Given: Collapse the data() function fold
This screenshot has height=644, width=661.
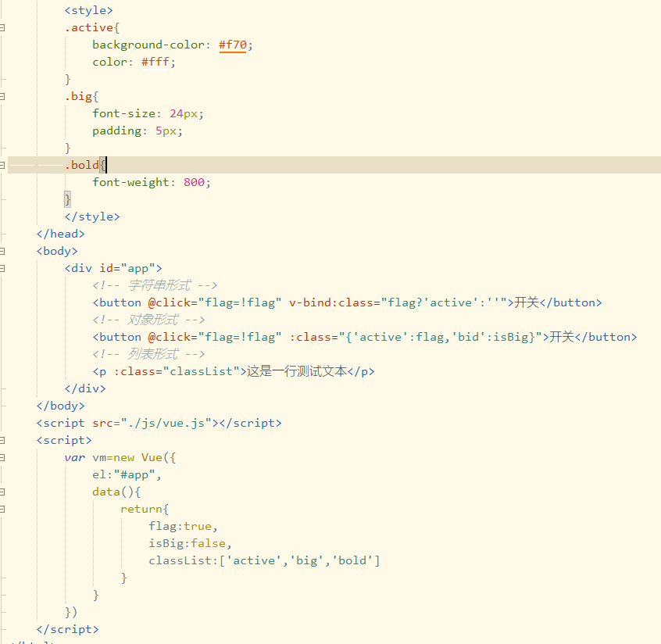Looking at the screenshot, I should pos(2,492).
